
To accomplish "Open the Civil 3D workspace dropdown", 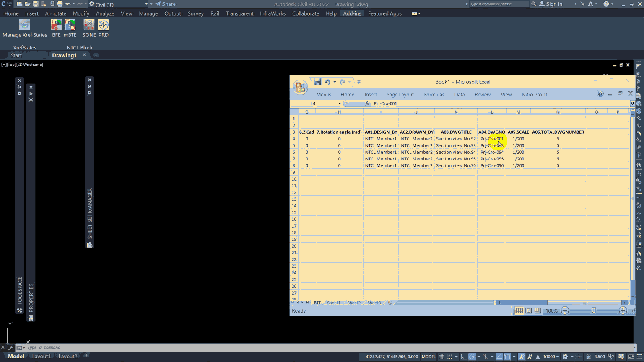I will [x=119, y=4].
